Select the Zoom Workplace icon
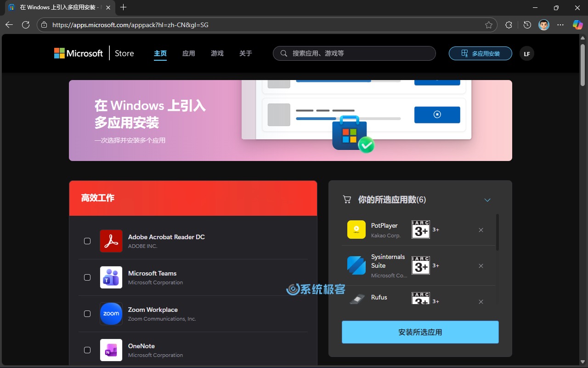The image size is (588, 368). coord(111,313)
